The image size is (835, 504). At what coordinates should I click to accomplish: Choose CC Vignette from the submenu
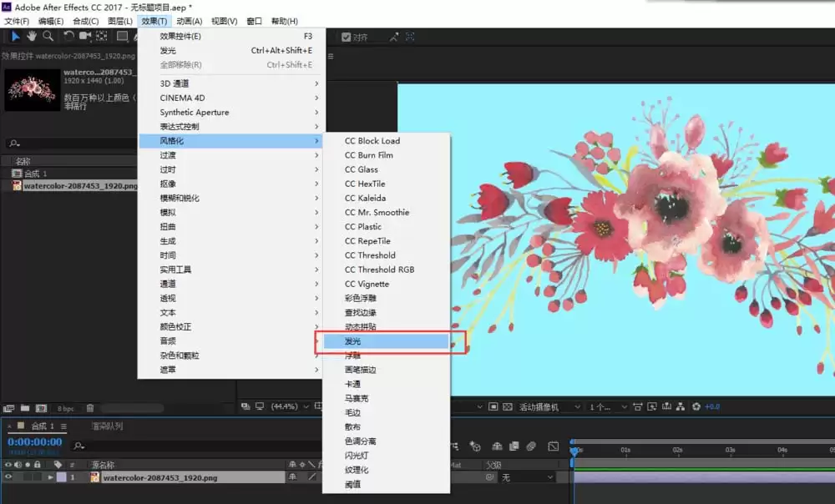[367, 284]
